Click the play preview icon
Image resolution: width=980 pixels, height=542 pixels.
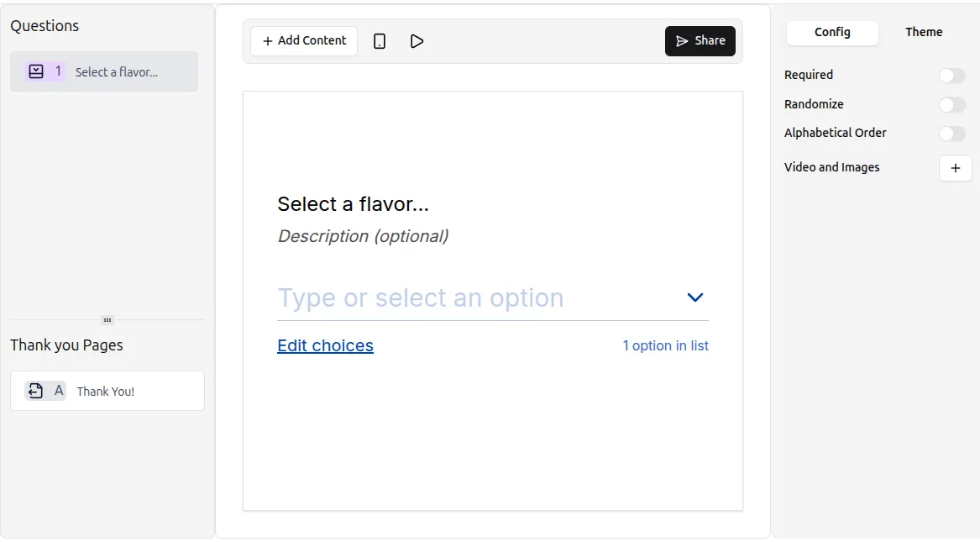(417, 39)
